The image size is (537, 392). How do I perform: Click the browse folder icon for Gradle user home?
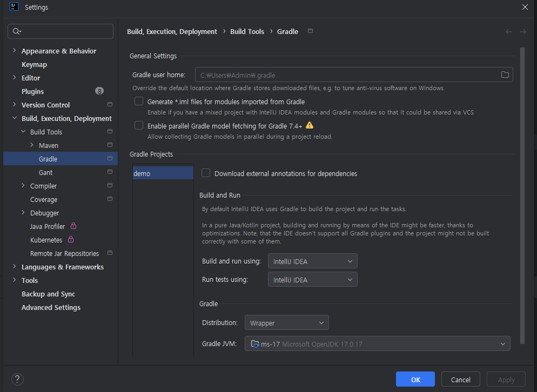(505, 75)
